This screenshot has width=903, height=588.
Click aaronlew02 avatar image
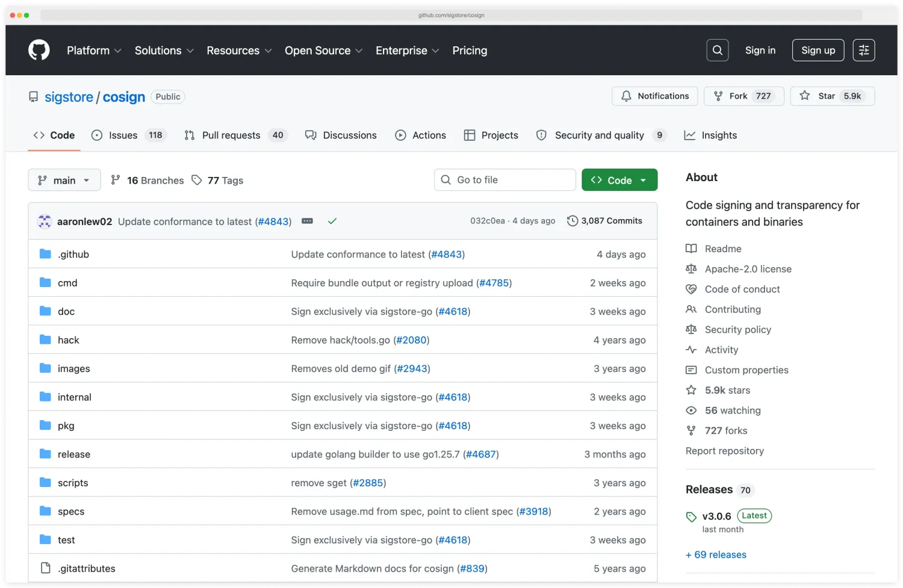coord(45,221)
